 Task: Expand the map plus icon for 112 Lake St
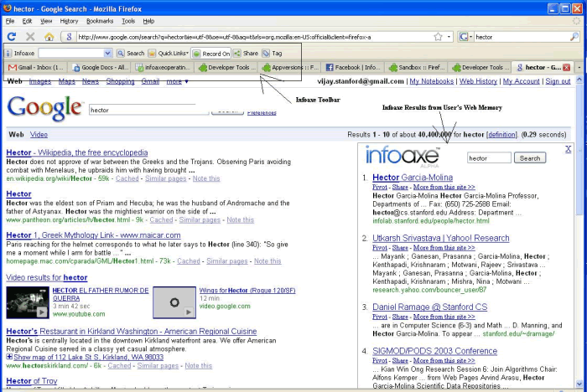point(9,357)
